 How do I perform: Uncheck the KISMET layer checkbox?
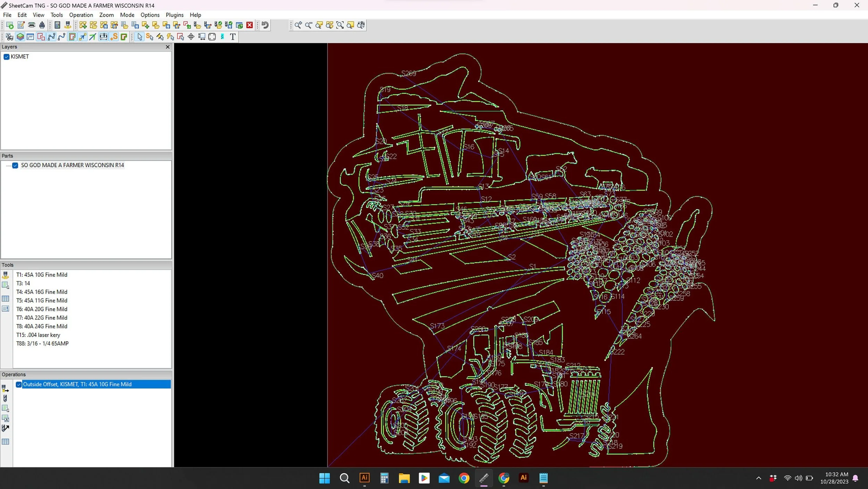pos(6,57)
